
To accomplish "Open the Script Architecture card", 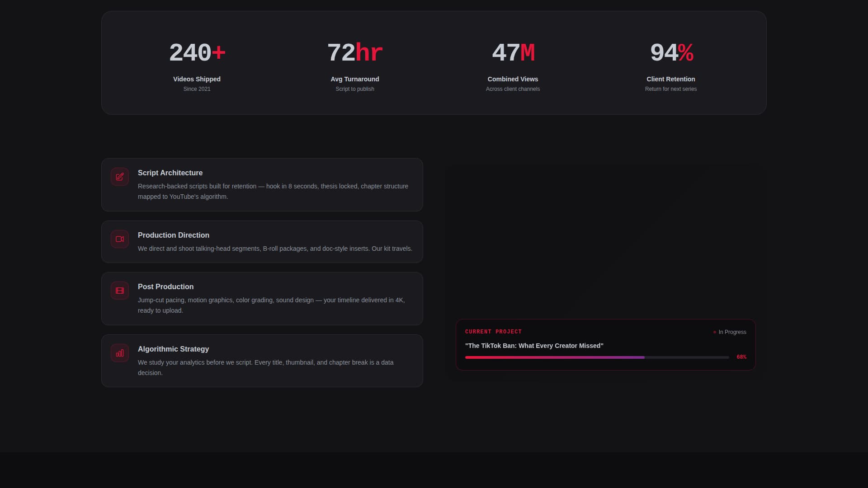I will click(262, 184).
